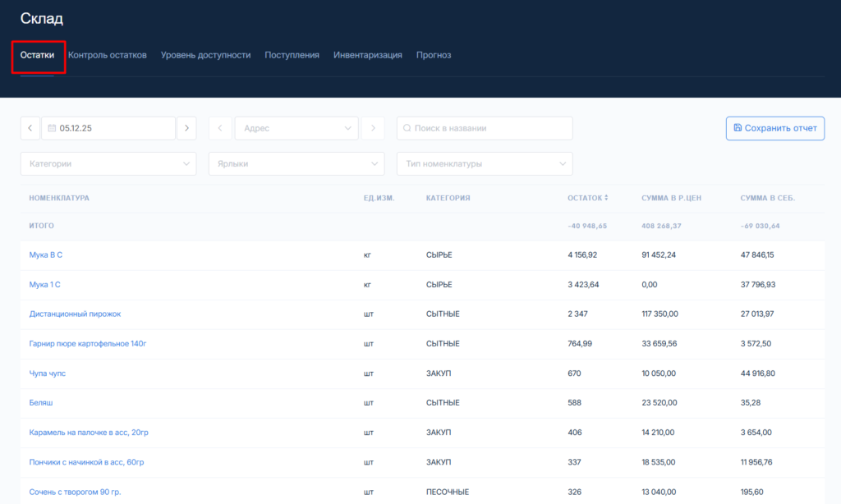This screenshot has height=504, width=841.
Task: Click the previous date arrow button
Action: [x=30, y=128]
